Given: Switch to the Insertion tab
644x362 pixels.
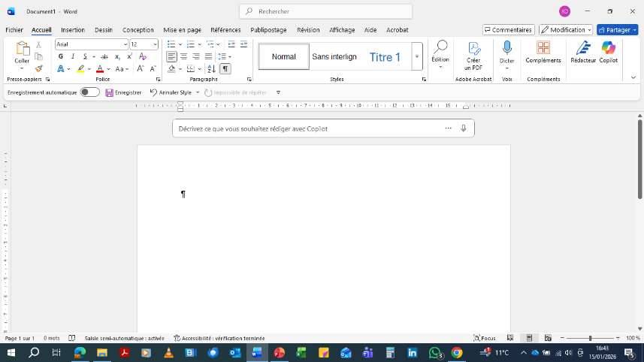Looking at the screenshot, I should 73,30.
